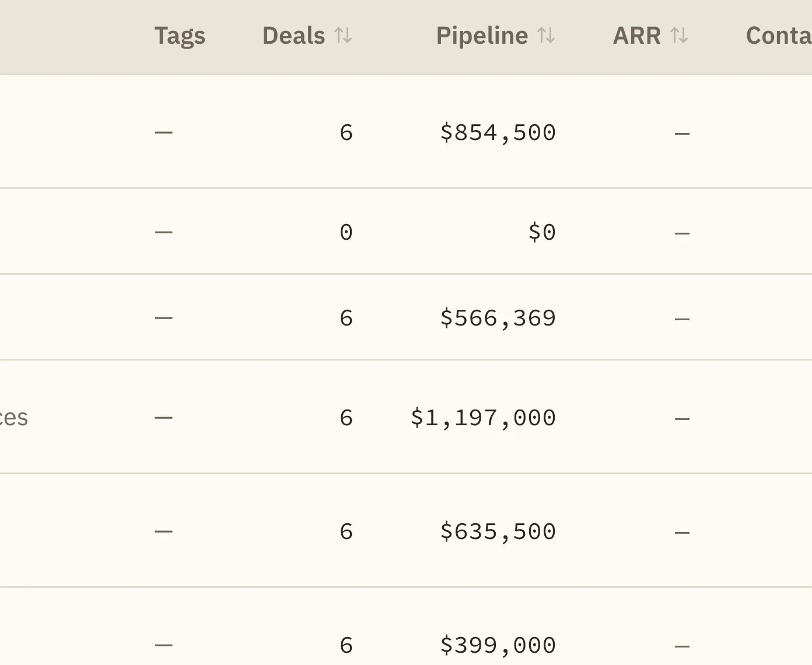Select the $566,369 pipeline value
The image size is (812, 665).
(498, 318)
